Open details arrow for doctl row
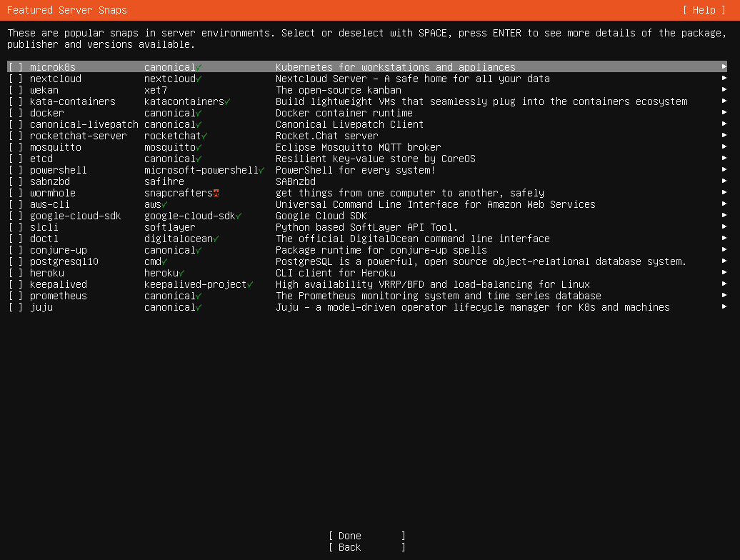Image resolution: width=740 pixels, height=560 pixels. coord(724,238)
